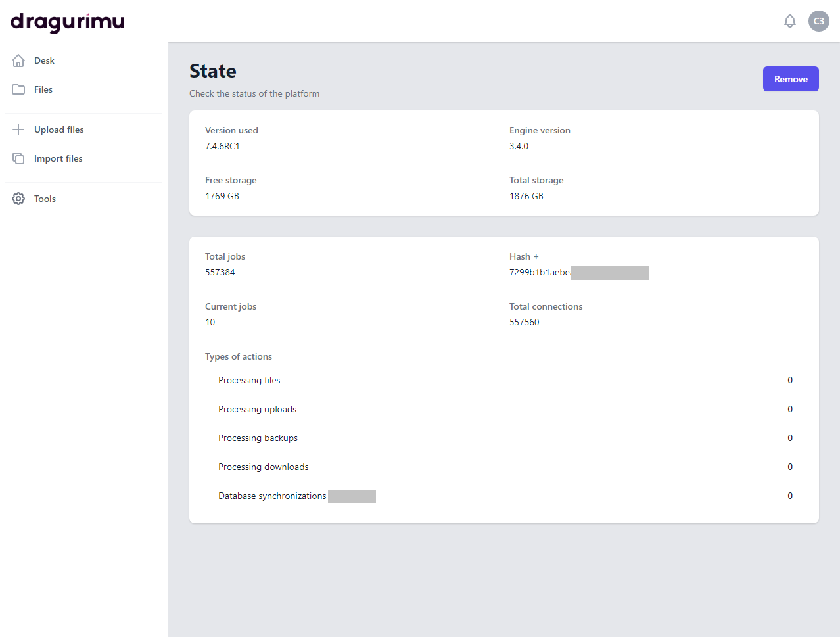Select Upload files menu item
840x637 pixels.
click(59, 130)
